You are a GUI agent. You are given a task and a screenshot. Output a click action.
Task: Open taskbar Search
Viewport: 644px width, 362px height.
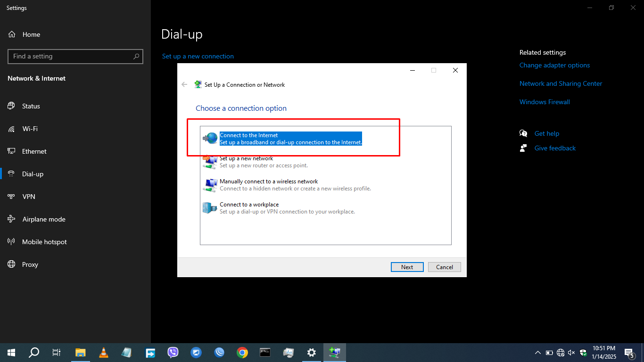click(34, 352)
